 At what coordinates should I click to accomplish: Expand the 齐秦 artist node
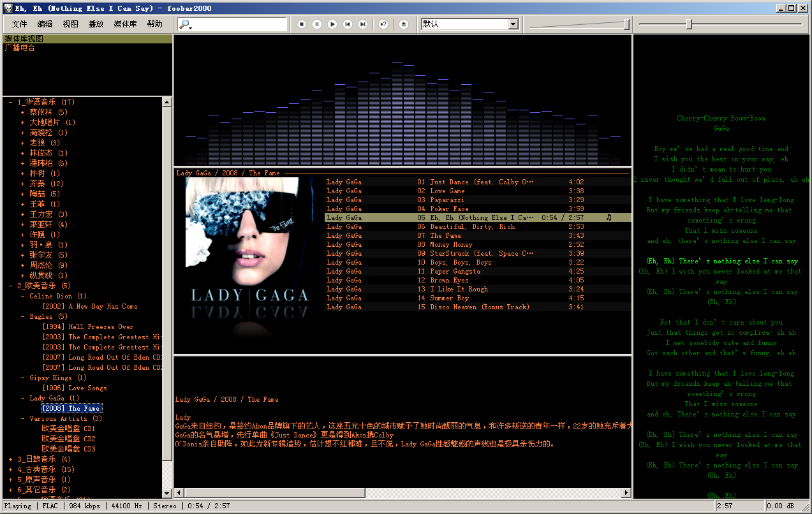click(23, 184)
